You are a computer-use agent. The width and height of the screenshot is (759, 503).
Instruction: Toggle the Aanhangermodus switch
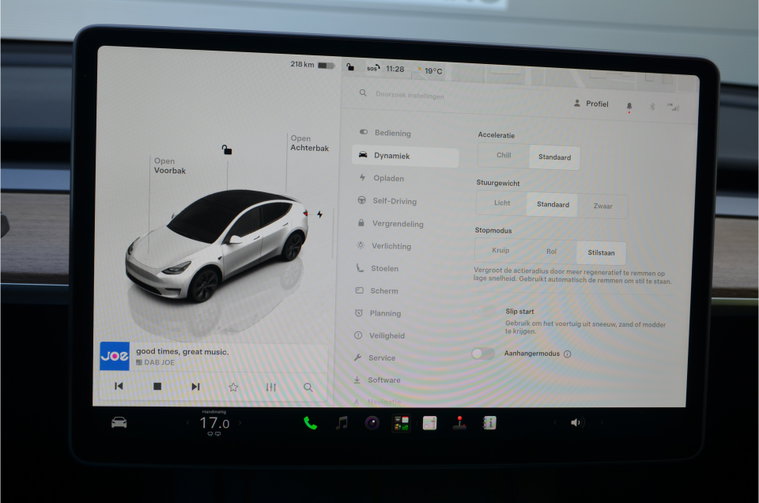coord(483,353)
